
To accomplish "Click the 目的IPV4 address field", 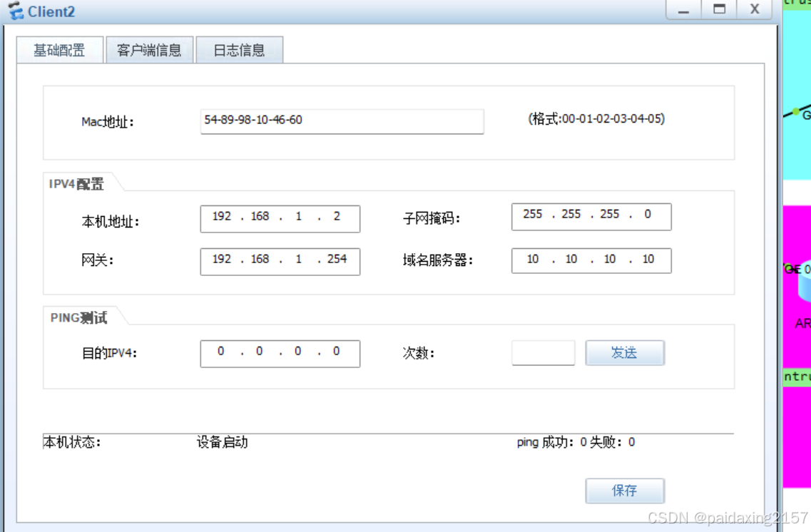I will tap(280, 354).
